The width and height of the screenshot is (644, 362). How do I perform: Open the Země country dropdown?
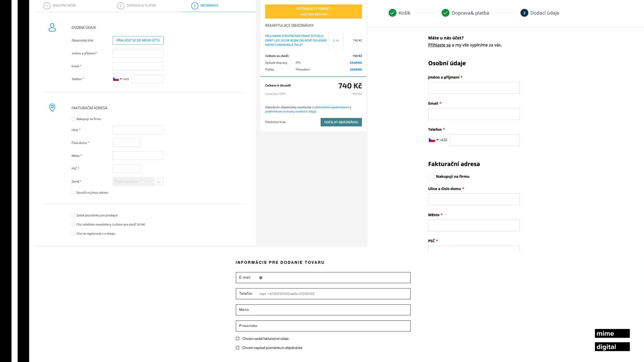pyautogui.click(x=138, y=182)
